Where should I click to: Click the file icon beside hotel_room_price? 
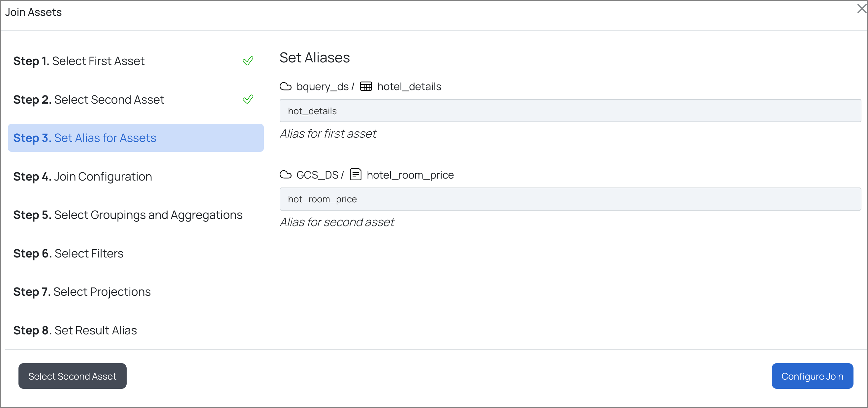point(356,175)
